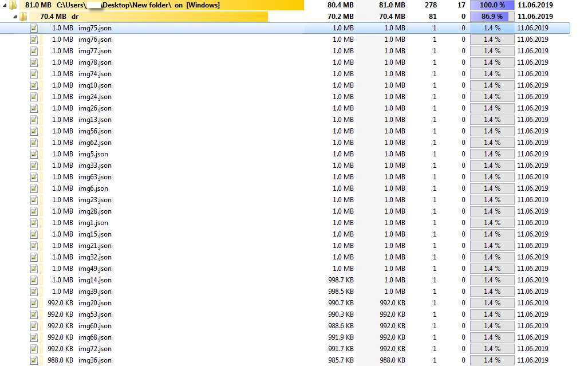Viewport: 588px width, 366px height.
Task: Click the file icon for img6.json
Action: point(34,188)
